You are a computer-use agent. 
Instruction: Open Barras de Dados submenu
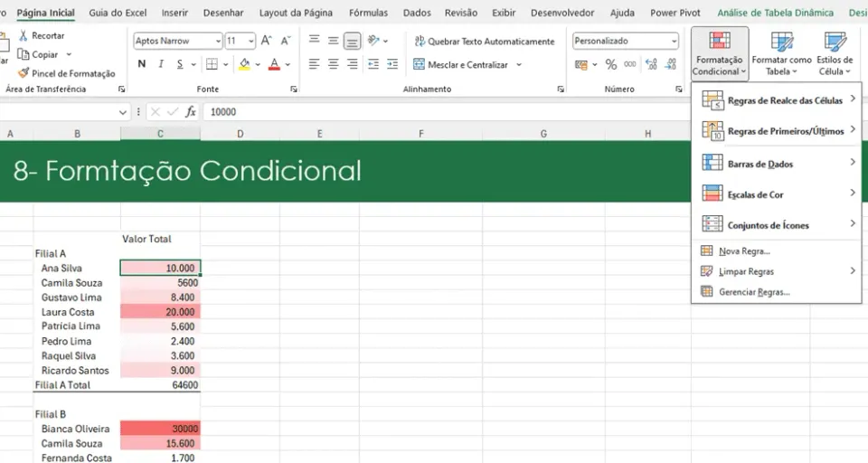coord(777,164)
